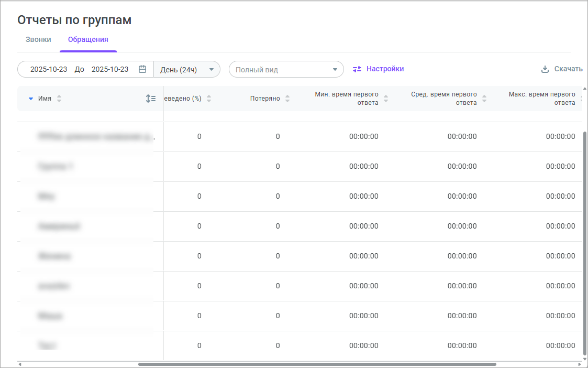Screen dimensions: 588x368
Task: Sort by Потеряно column arrows
Action: pos(287,99)
